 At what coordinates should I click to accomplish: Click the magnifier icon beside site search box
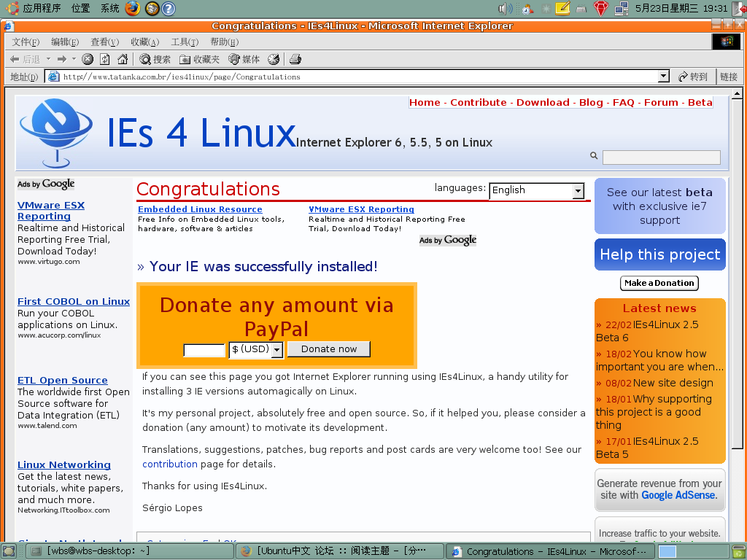(x=594, y=155)
